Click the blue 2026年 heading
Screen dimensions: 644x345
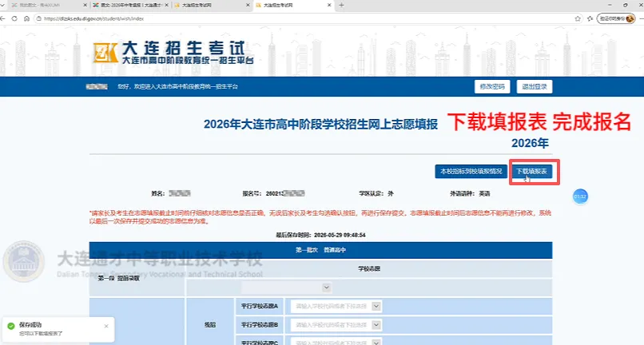(530, 143)
